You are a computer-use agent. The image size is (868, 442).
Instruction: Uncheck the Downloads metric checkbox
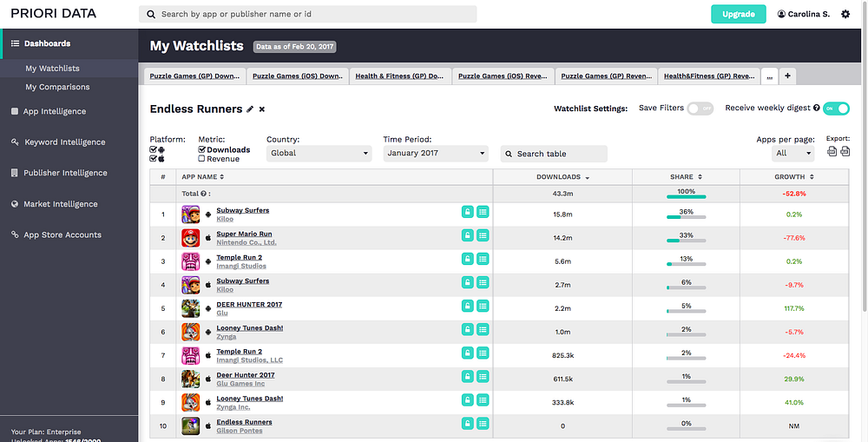(x=202, y=149)
